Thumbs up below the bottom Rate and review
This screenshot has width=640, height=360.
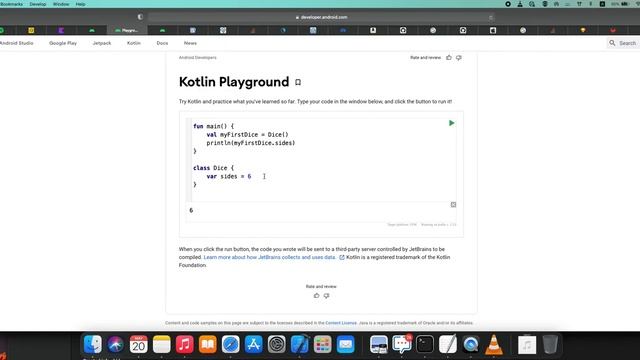[316, 296]
